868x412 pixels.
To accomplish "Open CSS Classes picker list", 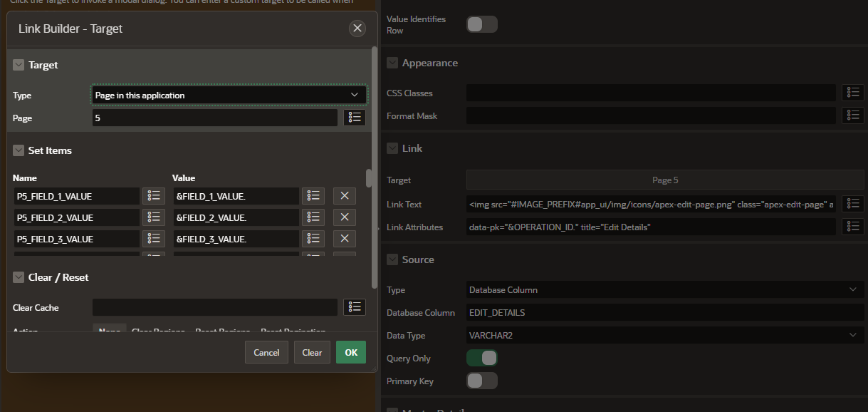I will click(852, 93).
